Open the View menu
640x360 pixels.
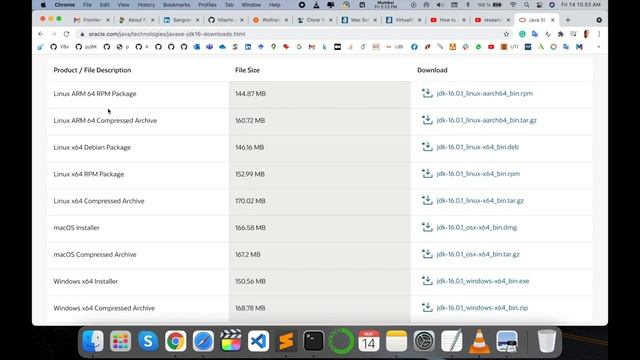coord(123,5)
